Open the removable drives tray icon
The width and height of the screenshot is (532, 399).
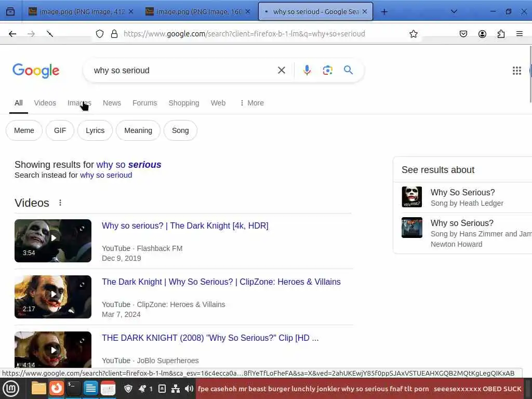click(x=162, y=389)
